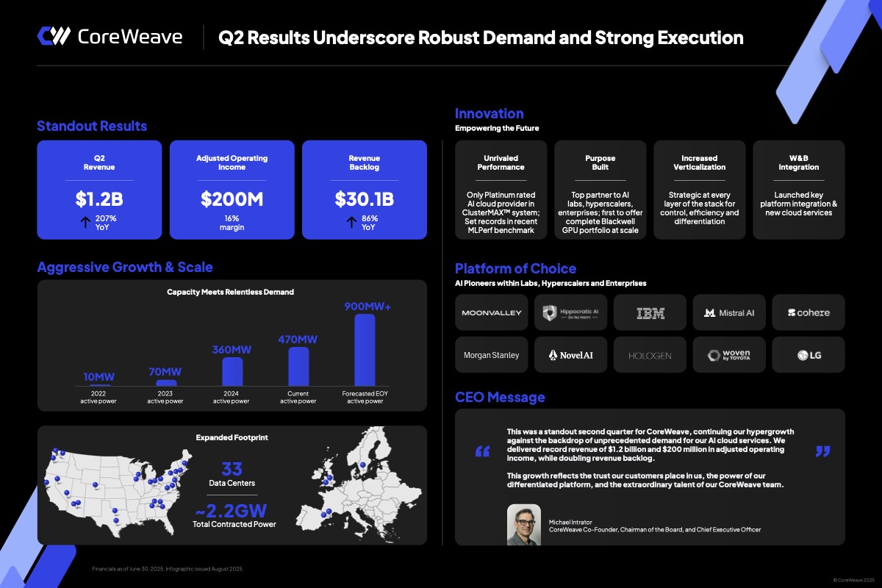Click the '16% margin' text
The width and height of the screenshot is (882, 588).
[232, 223]
